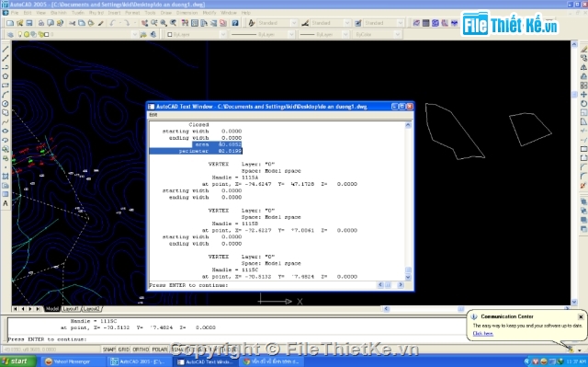This screenshot has height=367, width=588.
Task: Click the Redo arrow icon
Action: [x=127, y=23]
